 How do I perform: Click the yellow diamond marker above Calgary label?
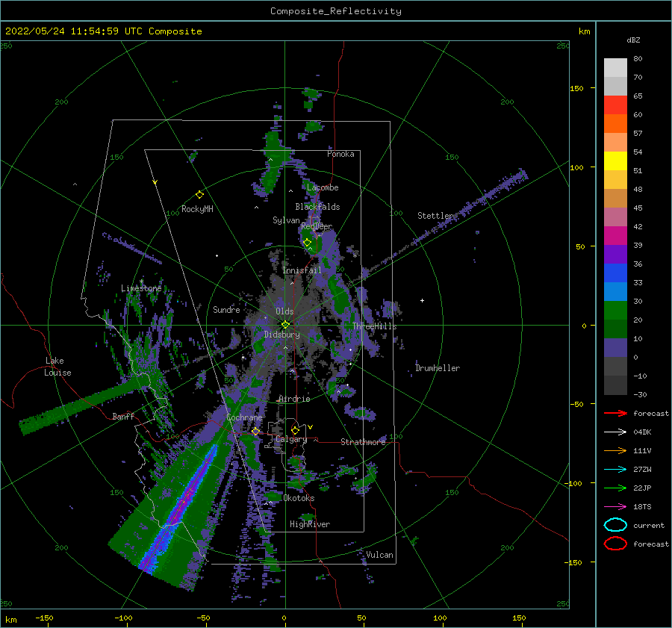pyautogui.click(x=295, y=430)
